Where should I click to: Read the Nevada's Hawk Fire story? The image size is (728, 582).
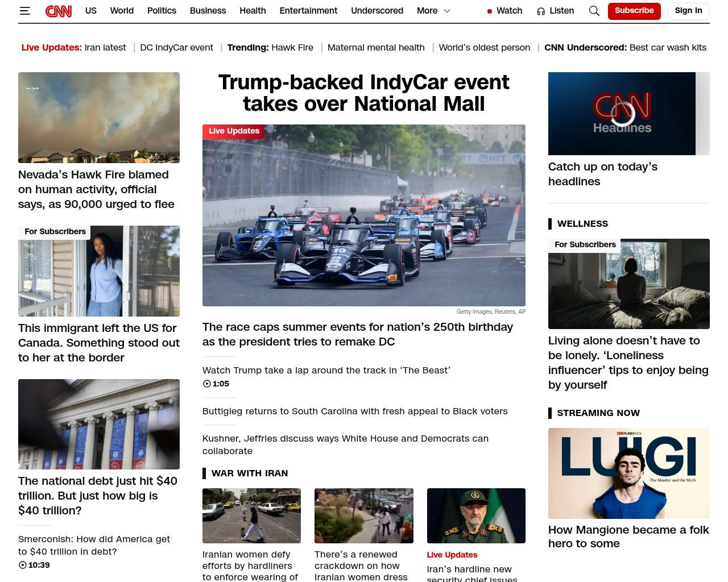[x=96, y=189]
